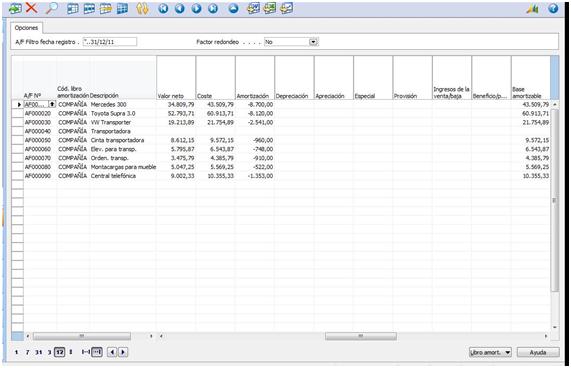
Task: Click the right pane horizontal scrollbar thumb
Action: point(361,336)
